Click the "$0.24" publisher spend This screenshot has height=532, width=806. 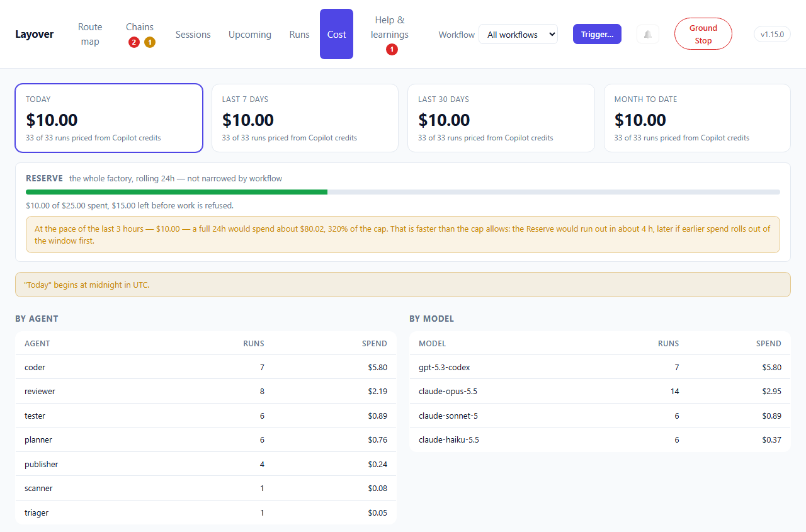(x=378, y=464)
